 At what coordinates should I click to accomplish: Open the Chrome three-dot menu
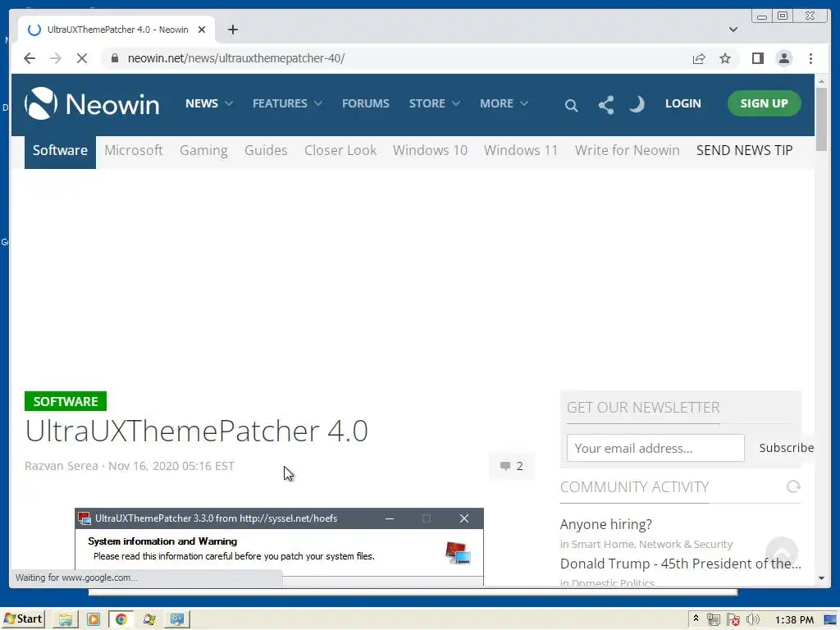[810, 58]
